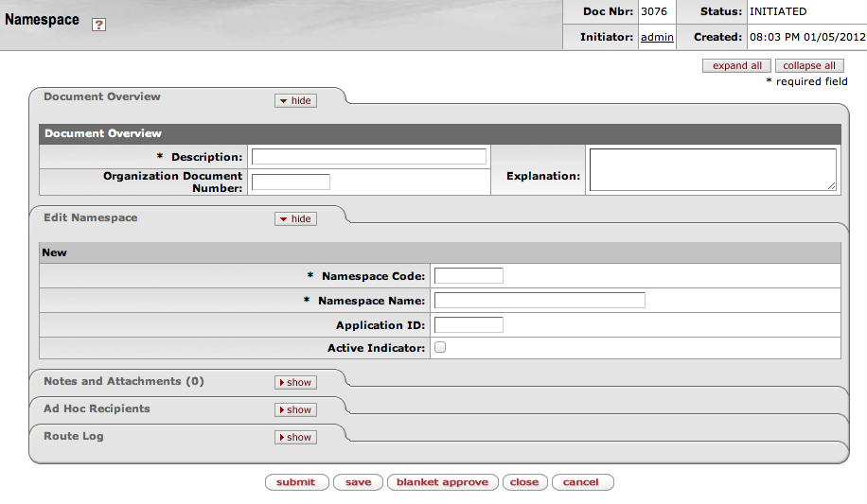The image size is (867, 504).
Task: Cancel the namespace document
Action: pyautogui.click(x=582, y=482)
